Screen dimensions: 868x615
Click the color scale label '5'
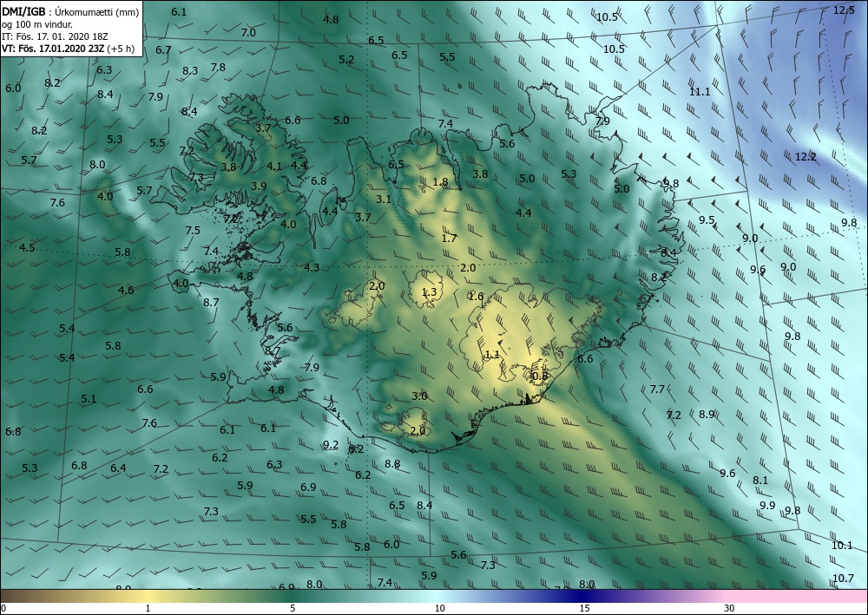(x=293, y=608)
